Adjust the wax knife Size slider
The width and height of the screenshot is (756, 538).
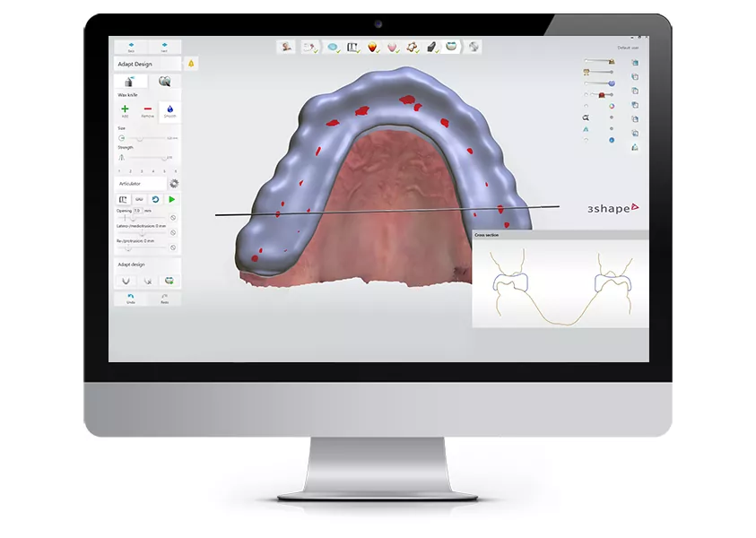point(139,139)
